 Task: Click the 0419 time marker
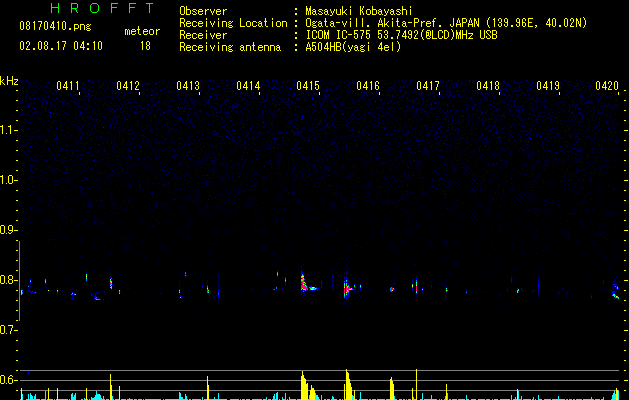[x=548, y=86]
